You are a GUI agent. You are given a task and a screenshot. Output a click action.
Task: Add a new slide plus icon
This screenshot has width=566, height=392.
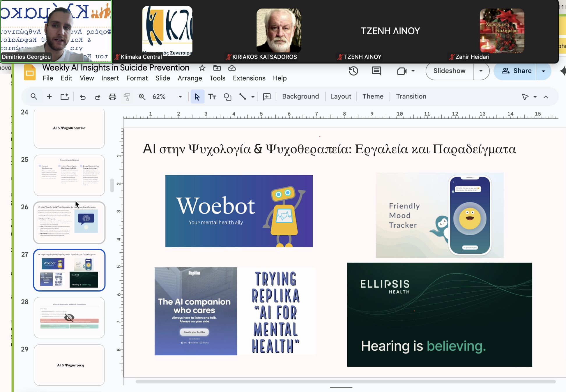click(x=49, y=96)
